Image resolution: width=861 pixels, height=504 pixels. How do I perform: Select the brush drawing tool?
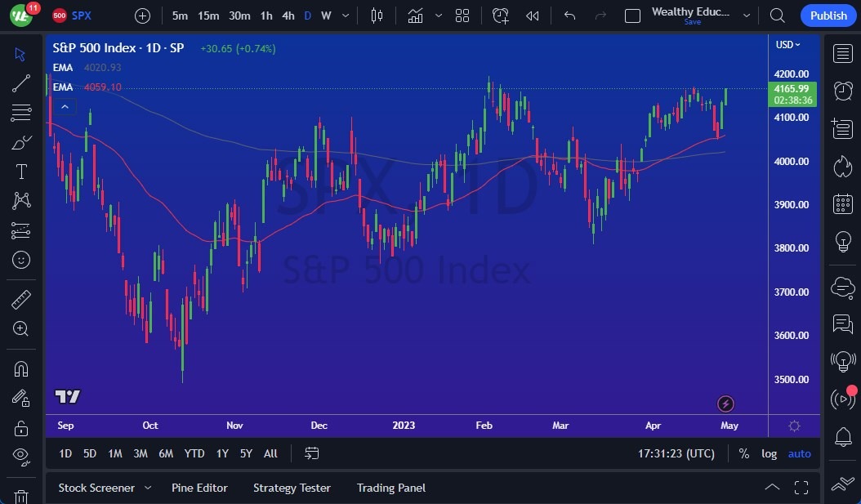[21, 143]
